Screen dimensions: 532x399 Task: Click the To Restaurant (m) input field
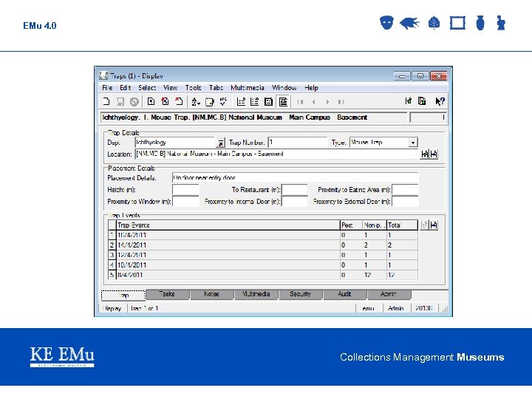tap(295, 190)
